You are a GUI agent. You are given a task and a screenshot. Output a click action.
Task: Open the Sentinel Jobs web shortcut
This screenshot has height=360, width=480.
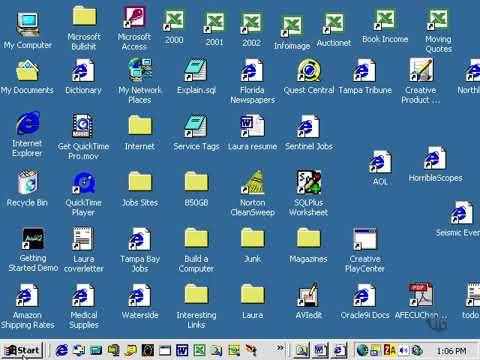pos(309,127)
